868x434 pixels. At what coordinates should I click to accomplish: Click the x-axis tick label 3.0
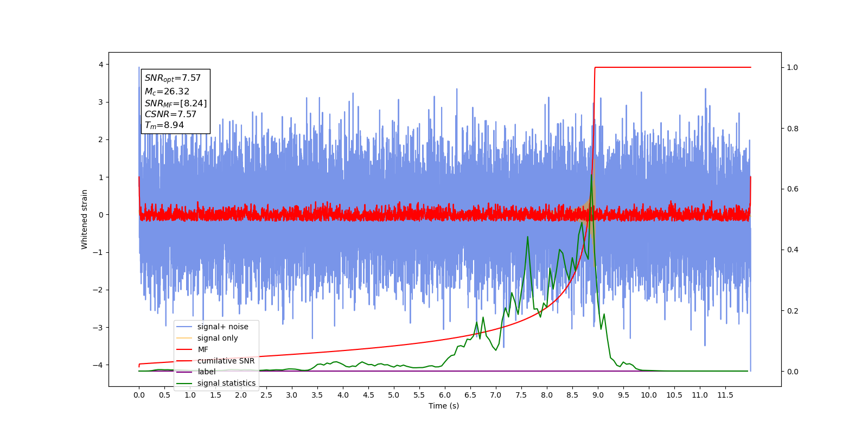(292, 395)
